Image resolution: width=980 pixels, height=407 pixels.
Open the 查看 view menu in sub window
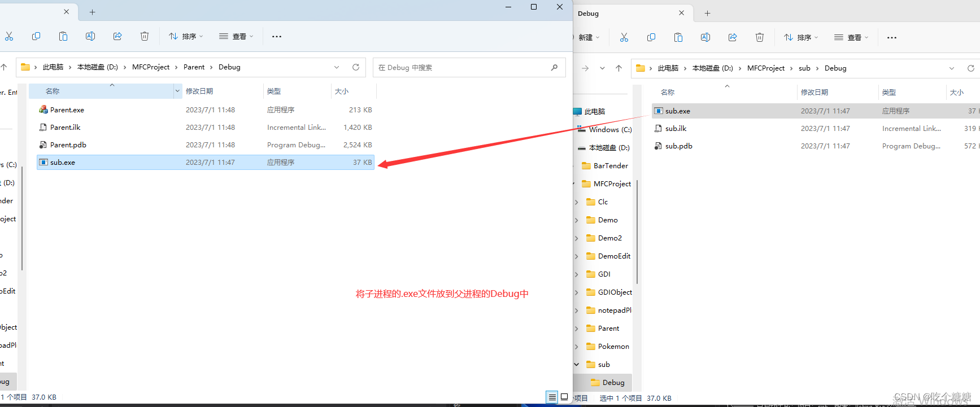coord(851,37)
